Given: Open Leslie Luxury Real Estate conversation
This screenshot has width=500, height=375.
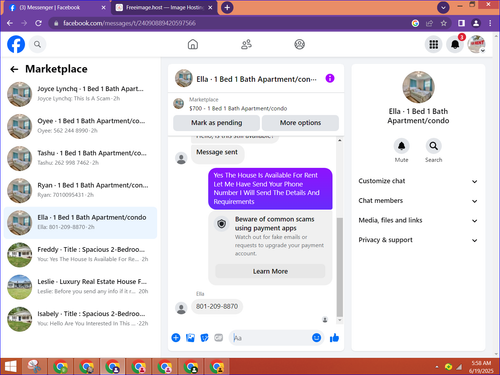Looking at the screenshot, I should point(80,287).
